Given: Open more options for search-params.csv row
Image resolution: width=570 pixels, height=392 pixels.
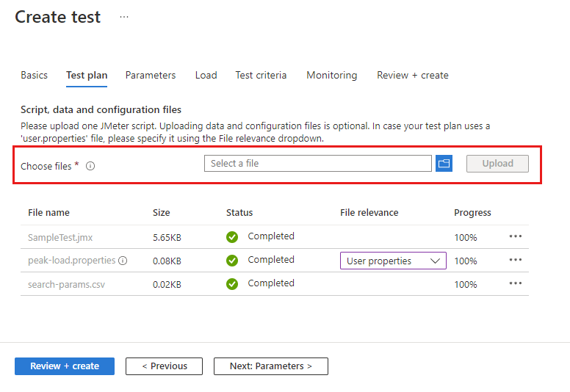Looking at the screenshot, I should point(515,283).
